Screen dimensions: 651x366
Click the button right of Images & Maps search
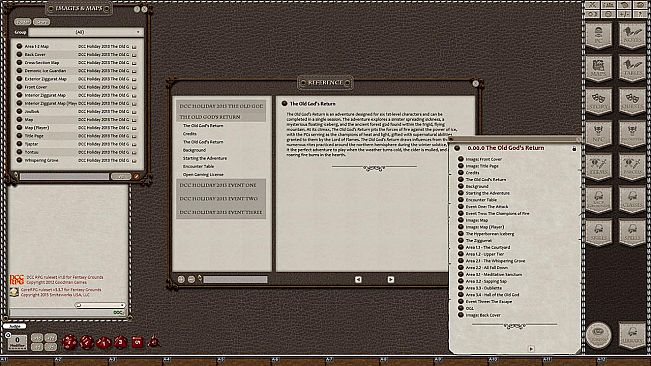[x=121, y=176]
